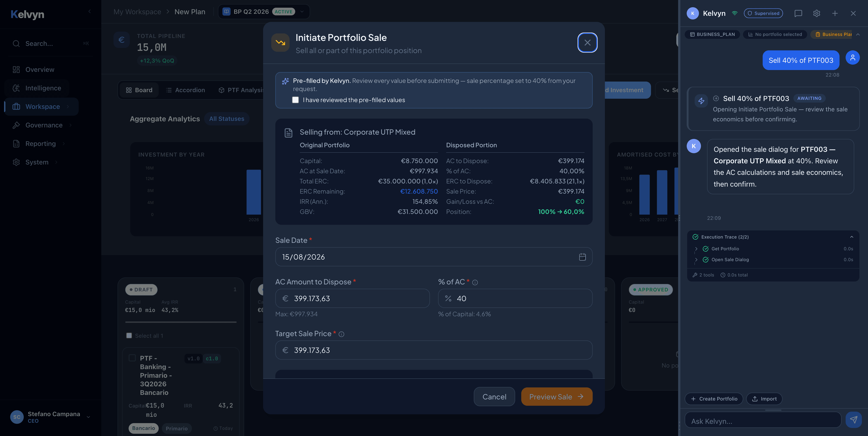Image resolution: width=868 pixels, height=436 pixels.
Task: Open the chat history icon
Action: tap(798, 14)
